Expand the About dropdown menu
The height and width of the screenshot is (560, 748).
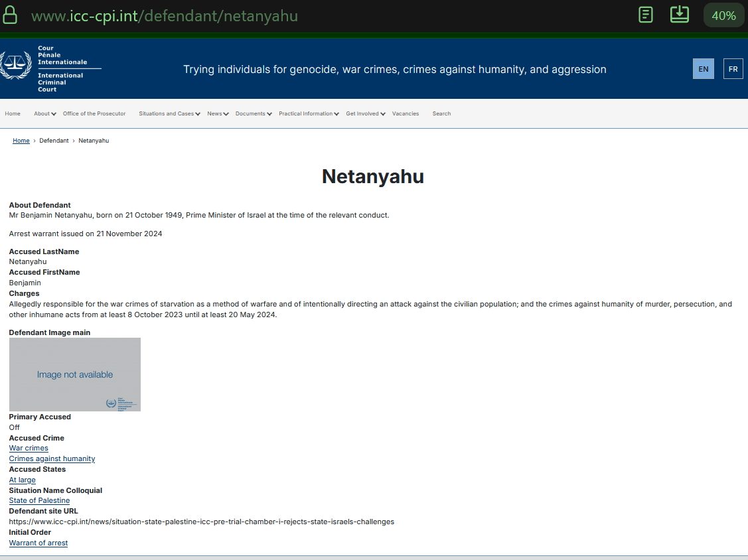[x=44, y=113]
